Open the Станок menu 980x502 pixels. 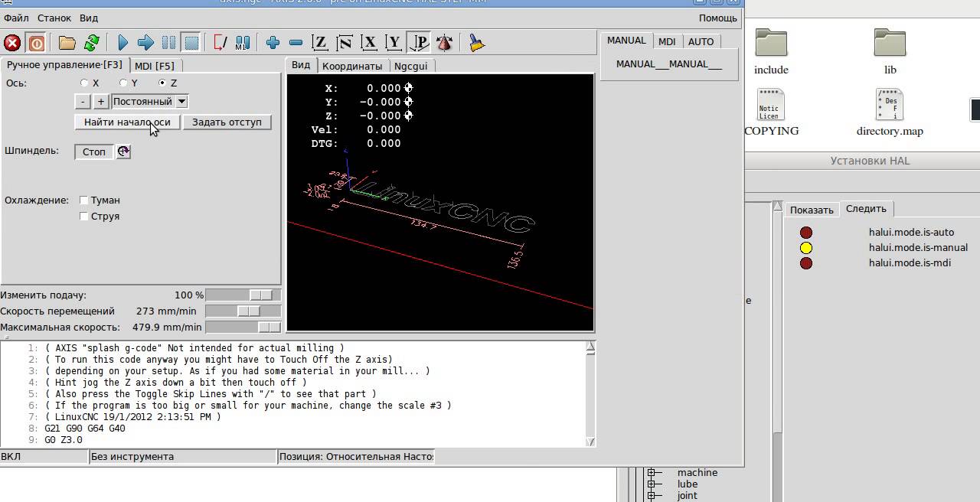point(54,18)
